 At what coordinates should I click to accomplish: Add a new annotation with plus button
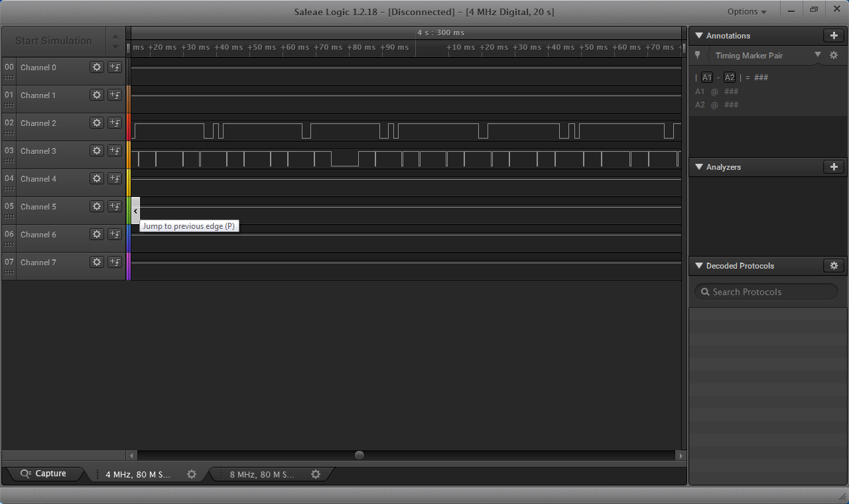click(x=834, y=36)
